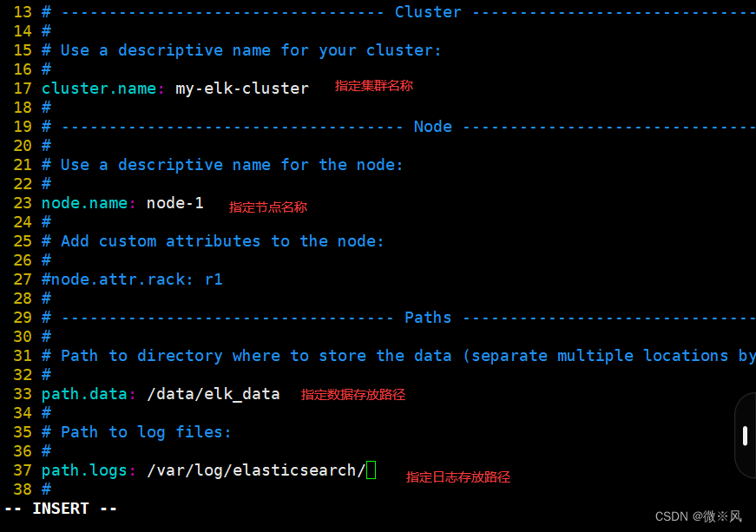Click the CSDN watermark text
The height and width of the screenshot is (532, 756).
coord(698,516)
